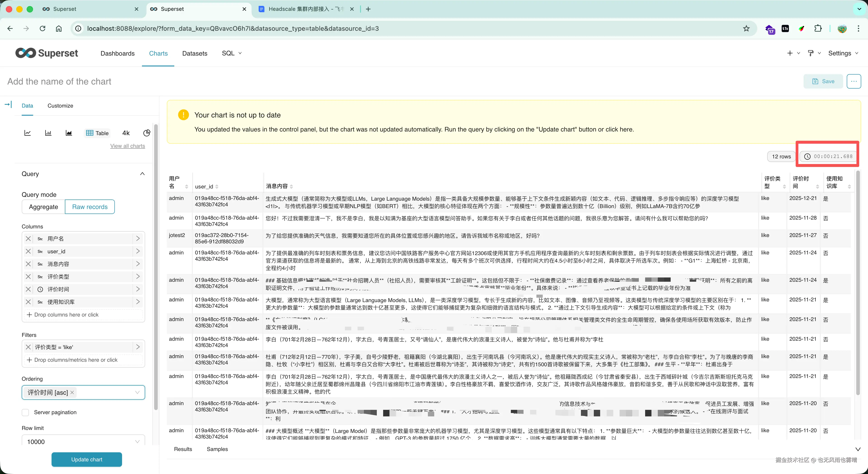The height and width of the screenshot is (474, 868).
Task: Select the area chart visualization type
Action: click(x=69, y=133)
